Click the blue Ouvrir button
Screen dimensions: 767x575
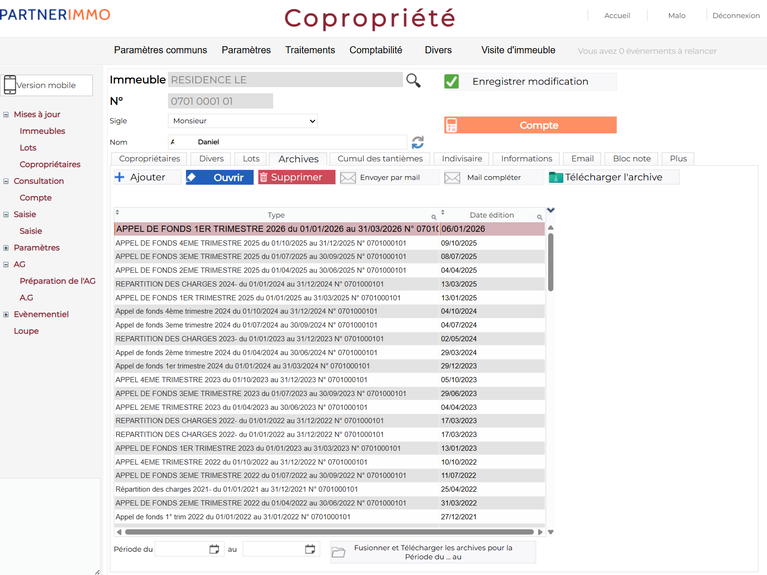pyautogui.click(x=220, y=177)
